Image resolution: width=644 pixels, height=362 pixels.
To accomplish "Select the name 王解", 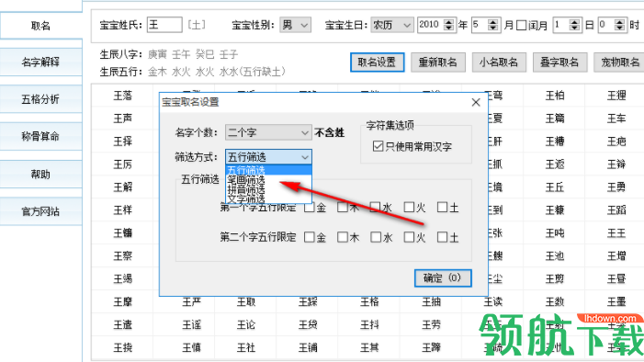I will [x=123, y=187].
